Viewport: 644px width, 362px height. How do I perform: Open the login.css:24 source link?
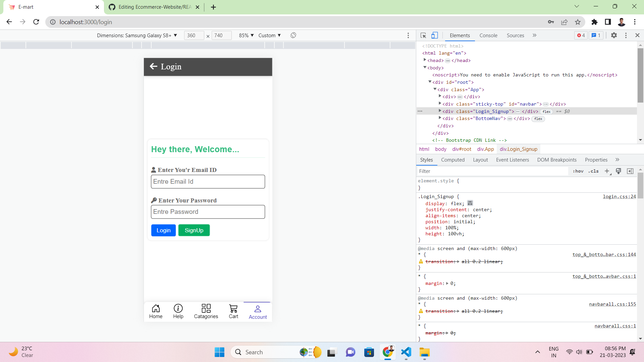619,196
